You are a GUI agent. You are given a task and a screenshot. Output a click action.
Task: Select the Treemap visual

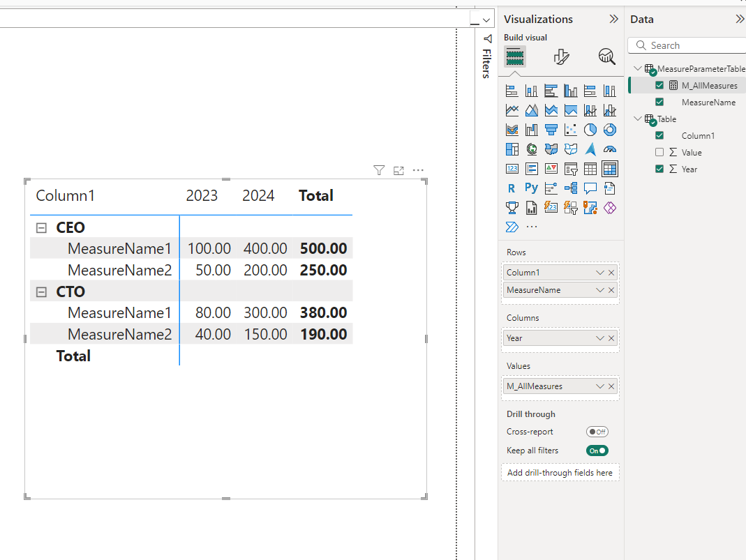(x=512, y=149)
